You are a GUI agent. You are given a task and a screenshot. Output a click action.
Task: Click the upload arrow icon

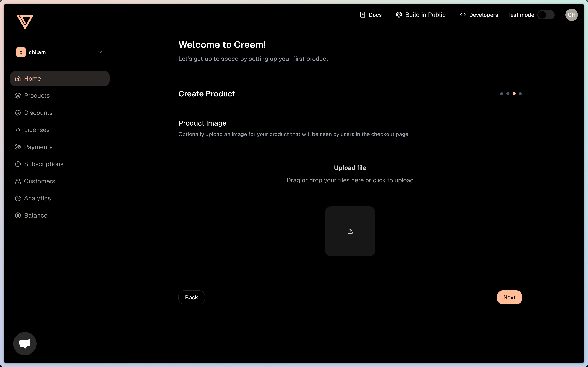pos(350,231)
